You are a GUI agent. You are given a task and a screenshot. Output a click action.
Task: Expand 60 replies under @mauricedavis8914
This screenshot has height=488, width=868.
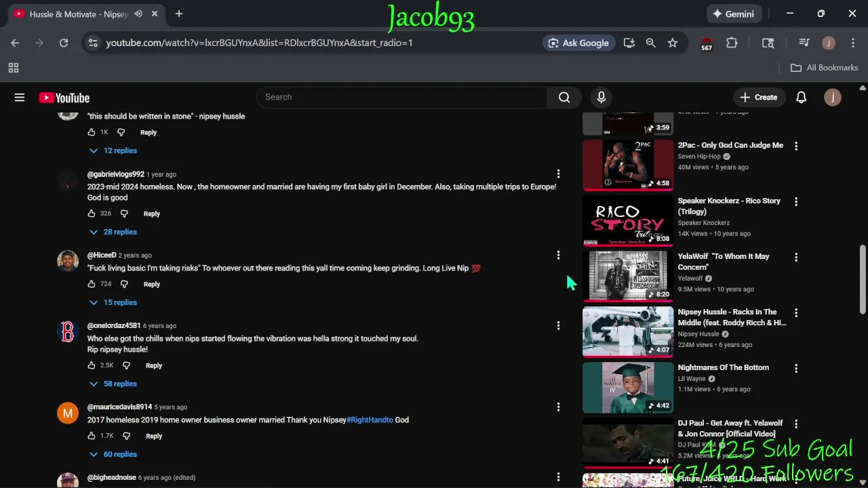[x=113, y=454]
